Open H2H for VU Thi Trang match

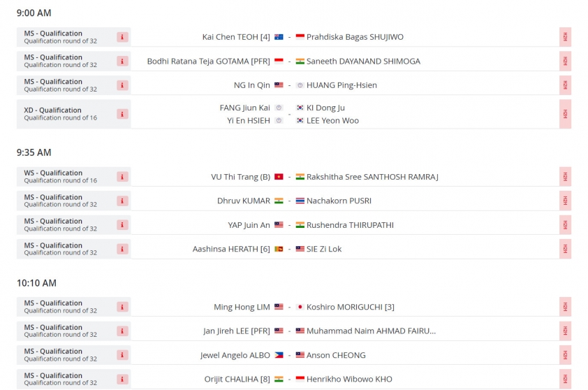click(x=565, y=177)
